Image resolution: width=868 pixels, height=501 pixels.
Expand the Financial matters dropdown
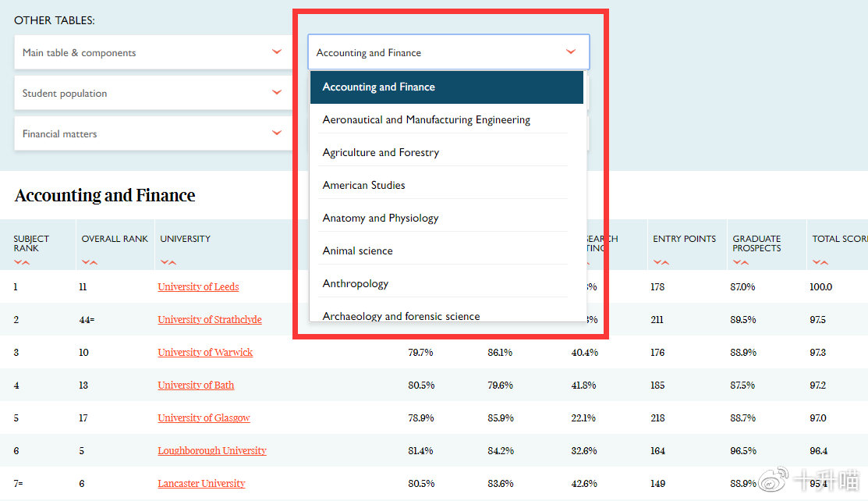tap(153, 133)
